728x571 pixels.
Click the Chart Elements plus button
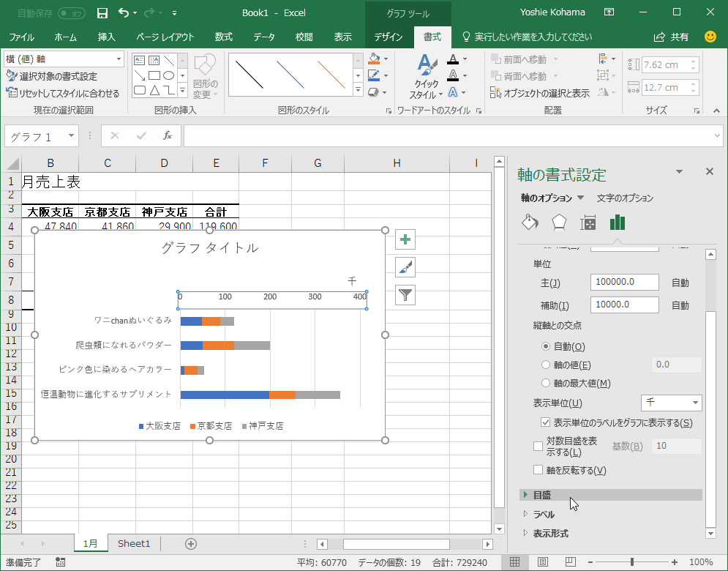[x=405, y=239]
